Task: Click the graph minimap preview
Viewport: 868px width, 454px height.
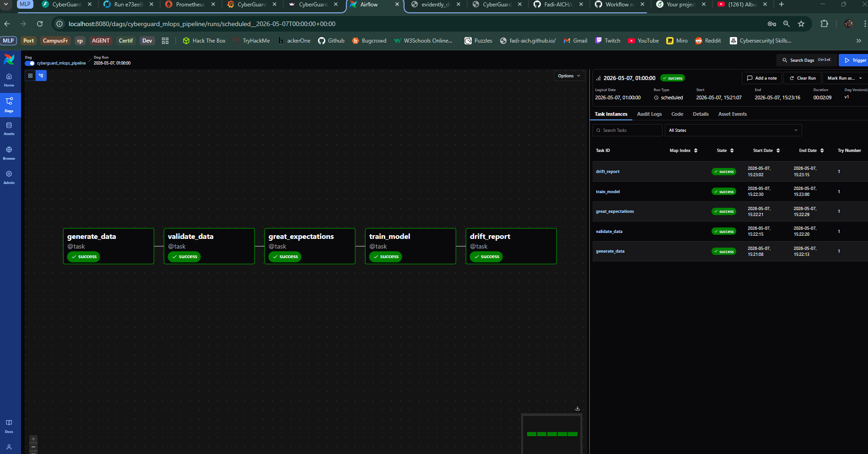Action: pyautogui.click(x=552, y=434)
